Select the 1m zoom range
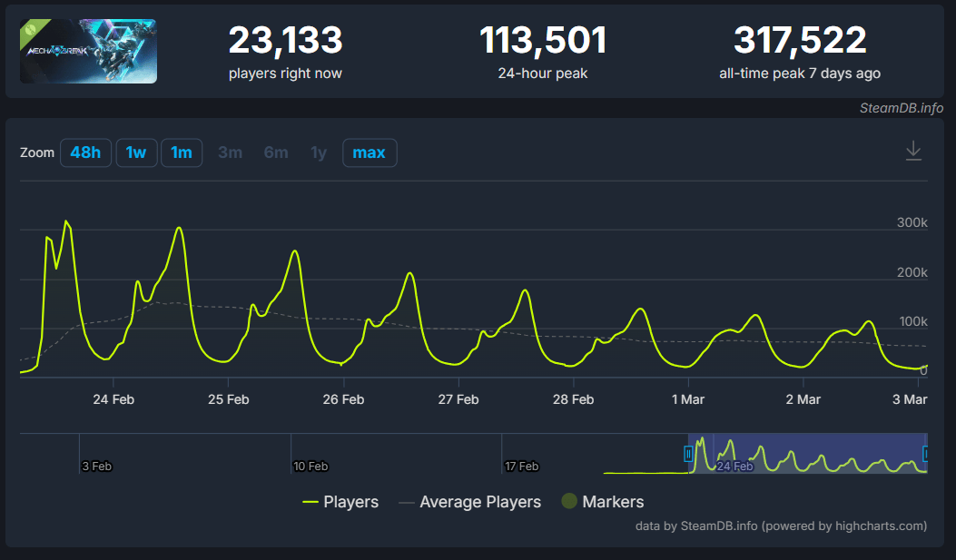This screenshot has width=956, height=560. (x=181, y=152)
